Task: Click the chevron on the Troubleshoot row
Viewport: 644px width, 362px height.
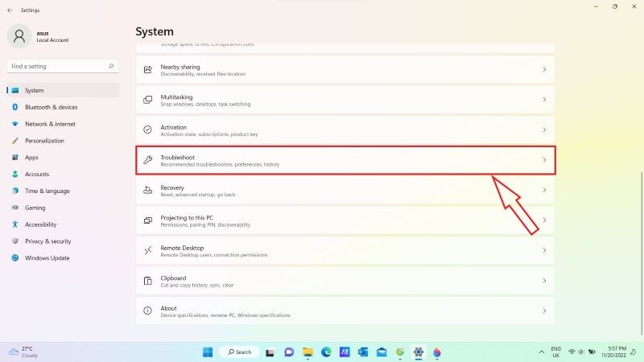Action: 544,160
